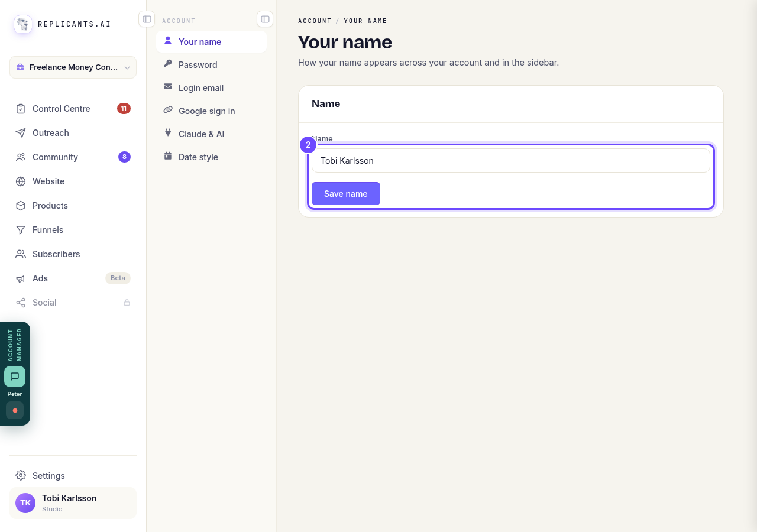The width and height of the screenshot is (757, 532).
Task: Open the Freelance Money workspace dropdown
Action: tap(73, 67)
